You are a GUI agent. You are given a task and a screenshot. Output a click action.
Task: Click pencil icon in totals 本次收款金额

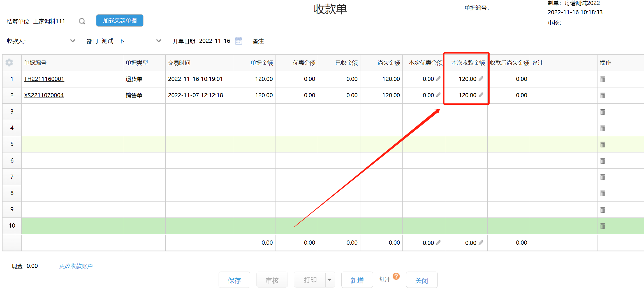pos(481,242)
